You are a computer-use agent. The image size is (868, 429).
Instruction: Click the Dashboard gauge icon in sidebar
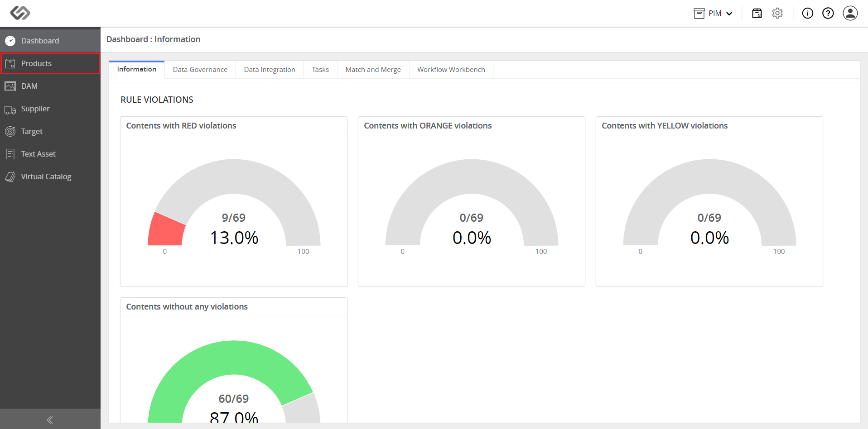point(10,41)
